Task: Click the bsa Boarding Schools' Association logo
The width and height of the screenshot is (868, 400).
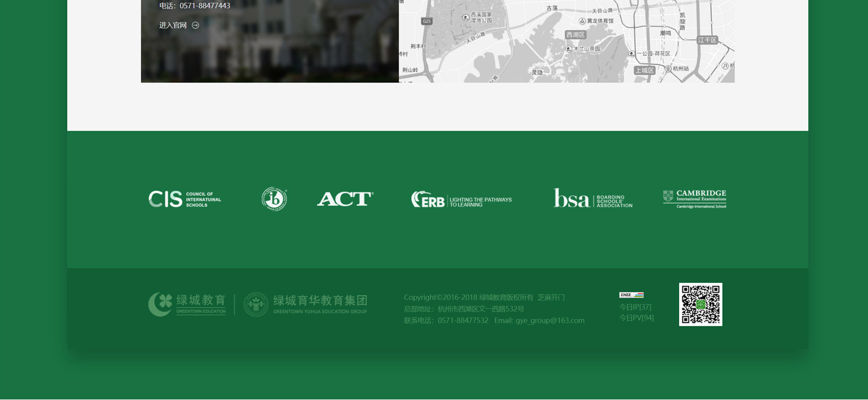Action: [592, 199]
